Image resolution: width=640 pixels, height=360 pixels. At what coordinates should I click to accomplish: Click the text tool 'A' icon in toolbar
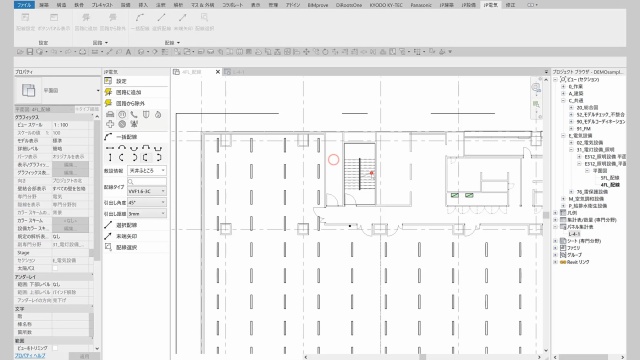coord(128,52)
